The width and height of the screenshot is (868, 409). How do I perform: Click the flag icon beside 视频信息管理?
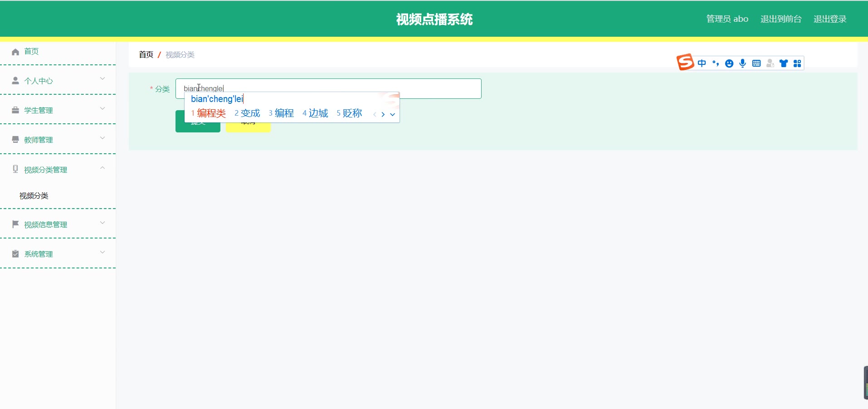click(15, 224)
